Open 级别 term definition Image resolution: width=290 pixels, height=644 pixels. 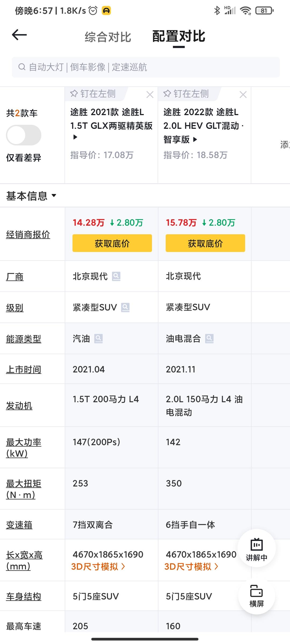pos(15,308)
